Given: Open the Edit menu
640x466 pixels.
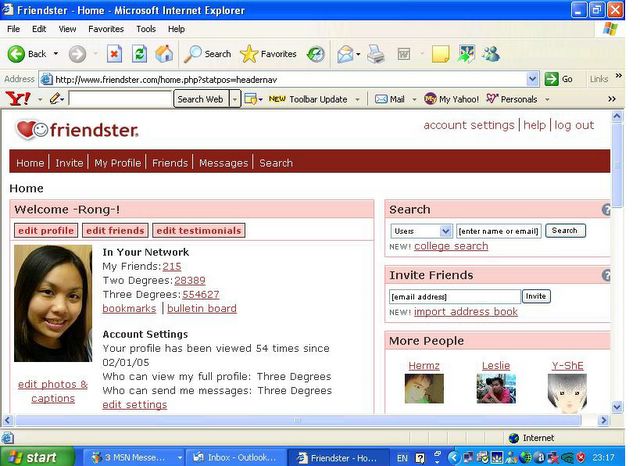Looking at the screenshot, I should [39, 29].
